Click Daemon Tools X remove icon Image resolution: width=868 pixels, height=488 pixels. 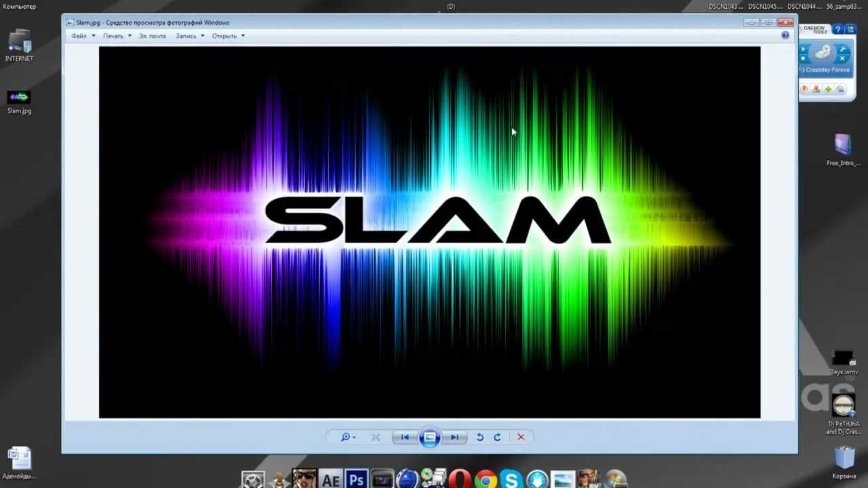point(842,58)
